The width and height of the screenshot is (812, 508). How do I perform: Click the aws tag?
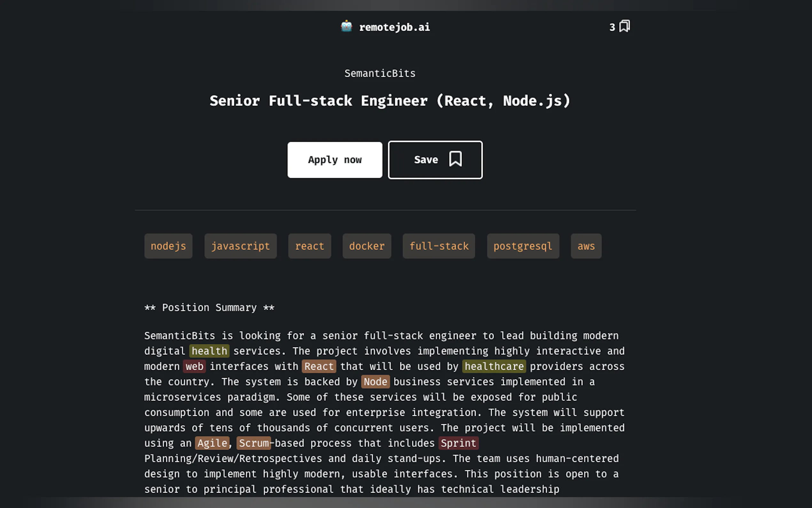(586, 246)
